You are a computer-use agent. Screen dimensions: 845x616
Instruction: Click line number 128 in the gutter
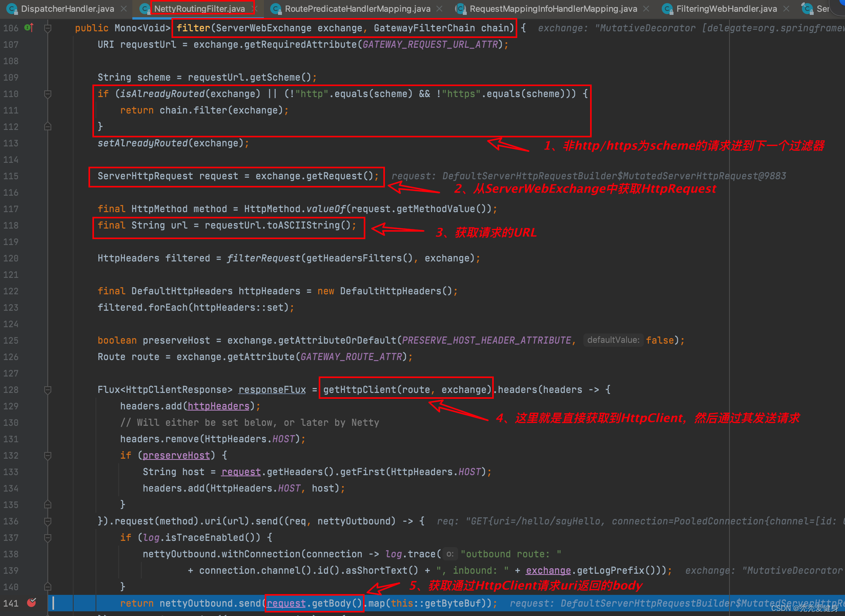pyautogui.click(x=11, y=390)
